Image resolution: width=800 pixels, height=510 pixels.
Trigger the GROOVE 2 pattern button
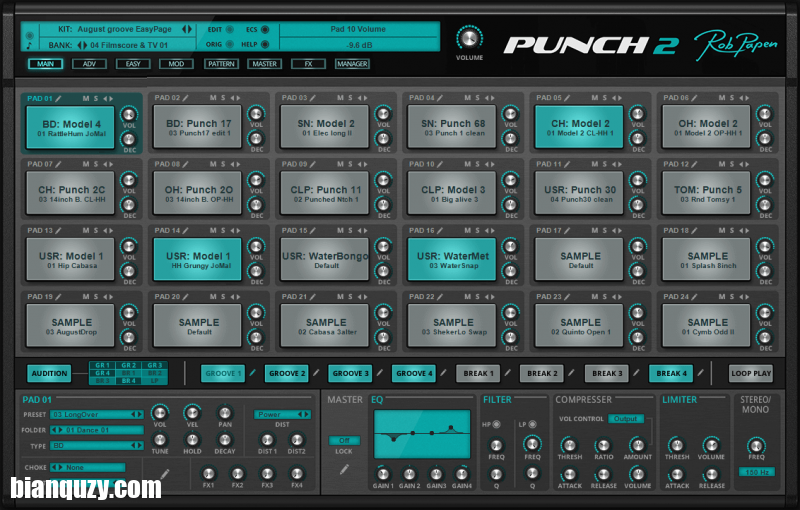[287, 373]
